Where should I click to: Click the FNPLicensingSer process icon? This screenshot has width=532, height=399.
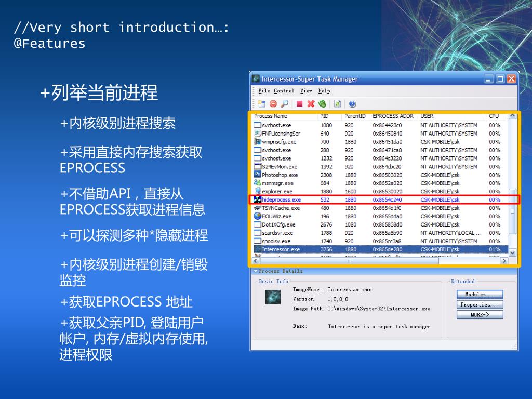tap(257, 134)
